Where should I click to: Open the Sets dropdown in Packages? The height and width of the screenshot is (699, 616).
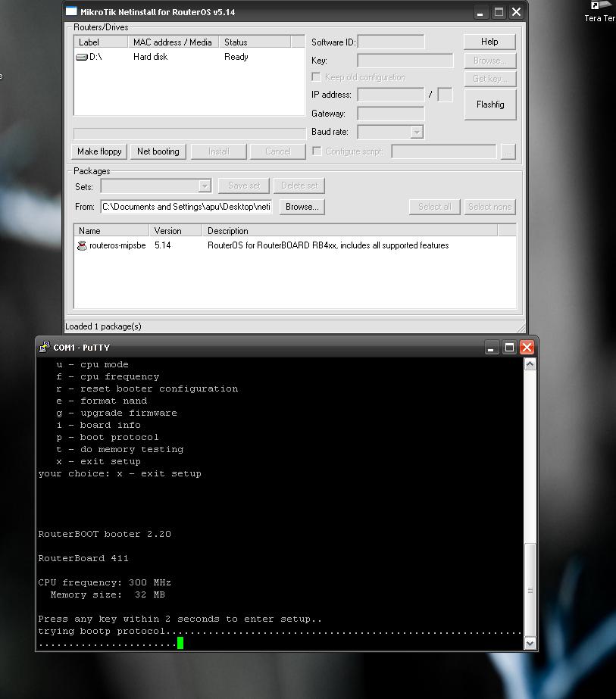click(x=203, y=185)
